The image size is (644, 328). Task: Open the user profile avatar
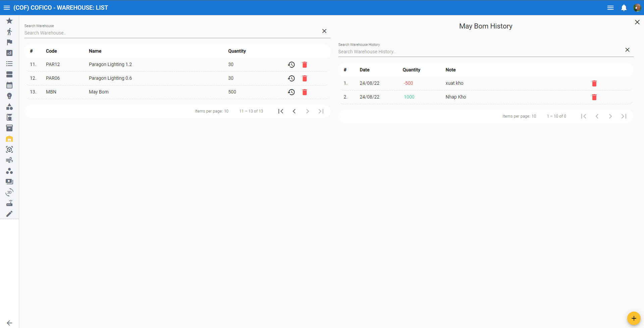(637, 8)
